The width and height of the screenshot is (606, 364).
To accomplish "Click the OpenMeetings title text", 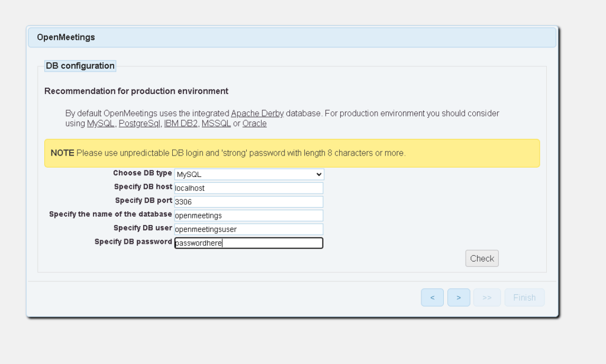I will [66, 37].
